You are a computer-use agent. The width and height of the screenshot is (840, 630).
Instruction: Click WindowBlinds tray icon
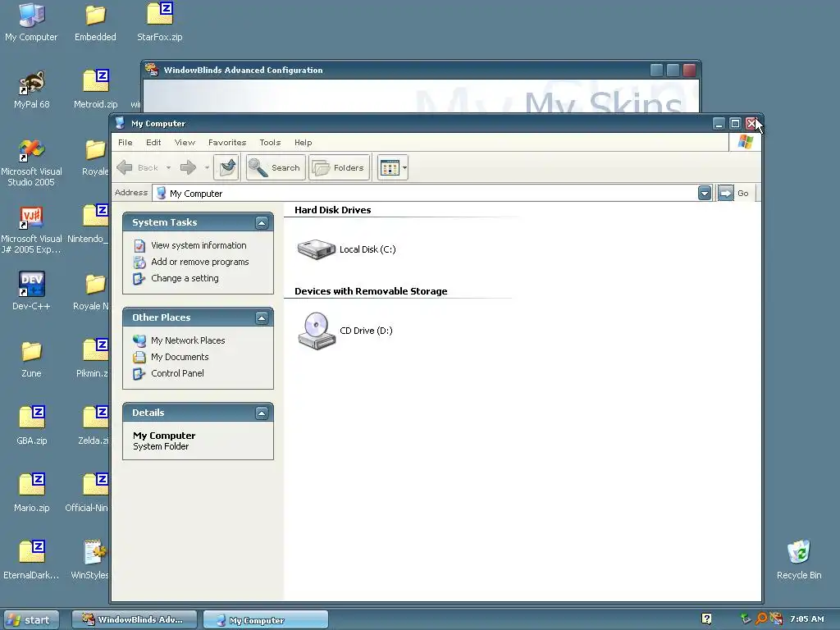tap(776, 619)
